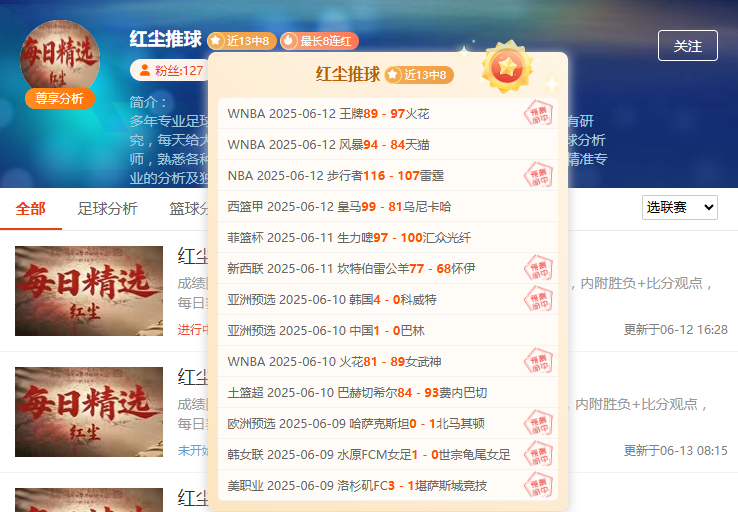Click star icon in header 近13中8 badge
The height and width of the screenshot is (512, 738).
click(x=216, y=41)
